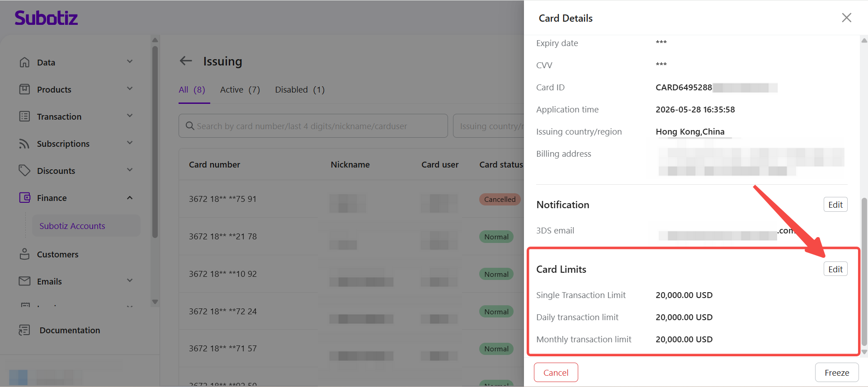Click the Card ID value CARD6495288
This screenshot has height=387, width=868.
684,87
